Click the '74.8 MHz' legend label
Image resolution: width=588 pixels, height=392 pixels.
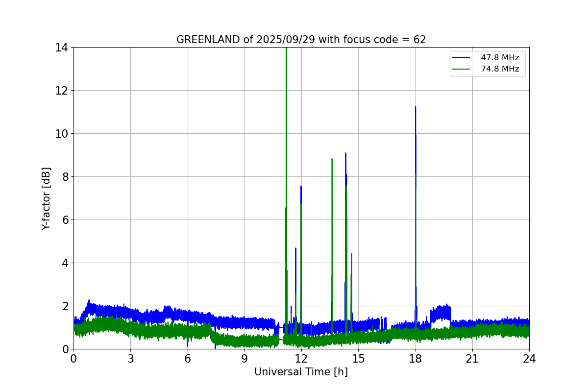pyautogui.click(x=500, y=69)
